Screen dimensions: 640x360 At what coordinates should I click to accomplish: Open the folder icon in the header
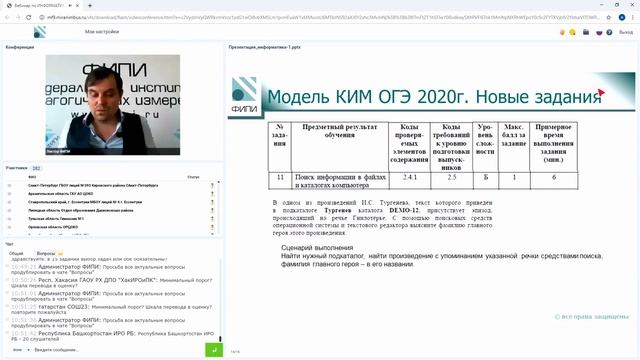(586, 32)
